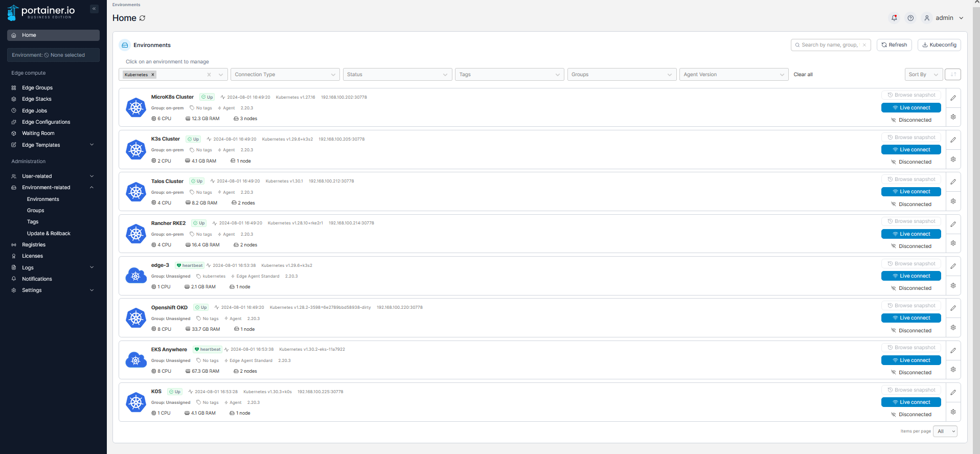This screenshot has width=980, height=454.
Task: Click the edit pencil for Talos Cluster
Action: [953, 182]
